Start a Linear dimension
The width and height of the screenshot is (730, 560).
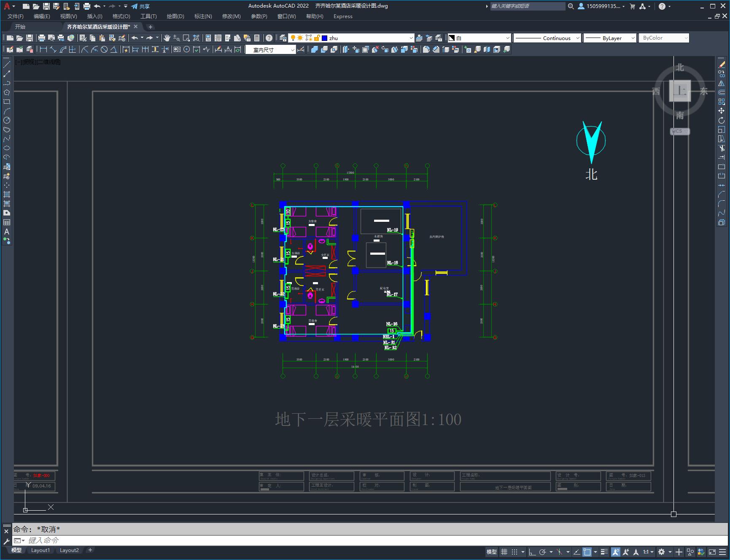click(43, 49)
